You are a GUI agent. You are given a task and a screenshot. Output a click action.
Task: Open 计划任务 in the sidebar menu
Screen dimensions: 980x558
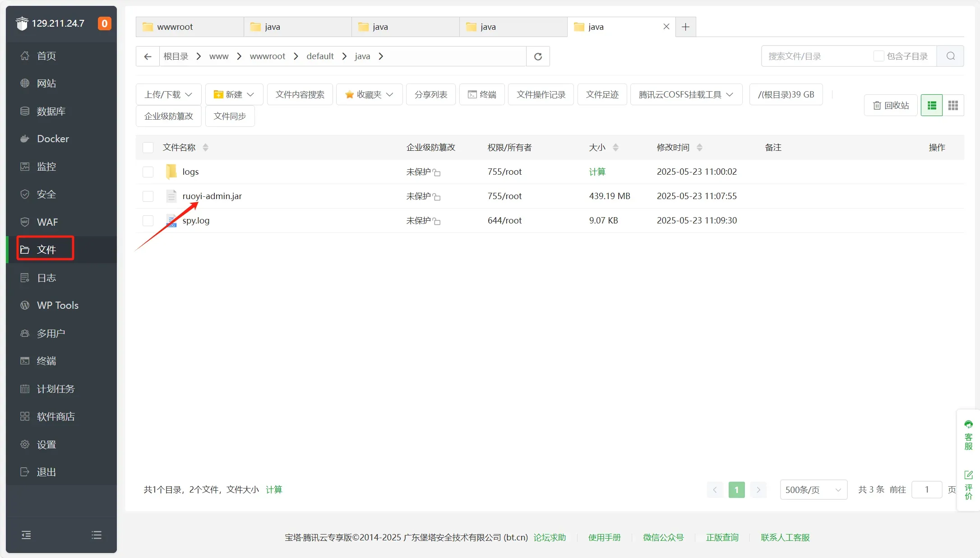coord(55,389)
